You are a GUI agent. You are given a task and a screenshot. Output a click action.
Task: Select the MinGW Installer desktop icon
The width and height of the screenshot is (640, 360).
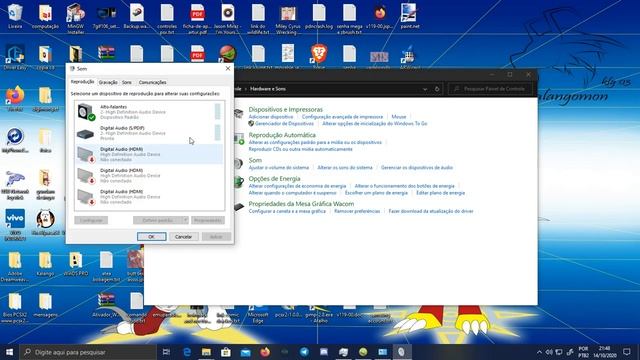[76, 18]
